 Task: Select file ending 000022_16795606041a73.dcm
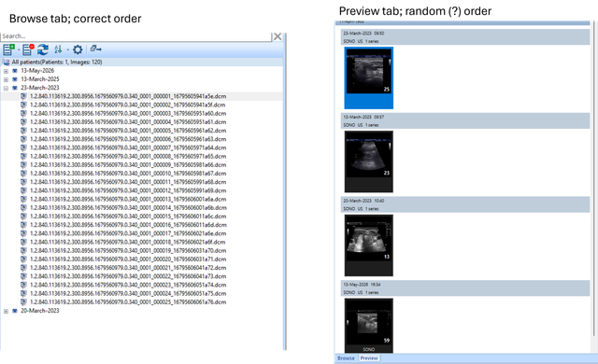(x=128, y=276)
